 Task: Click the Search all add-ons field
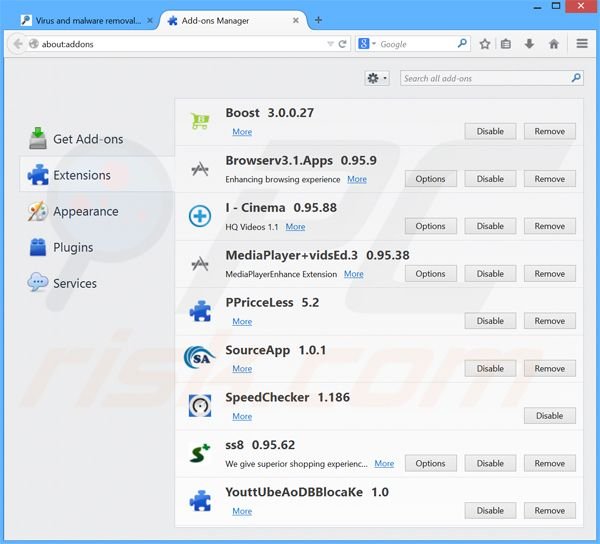(492, 78)
